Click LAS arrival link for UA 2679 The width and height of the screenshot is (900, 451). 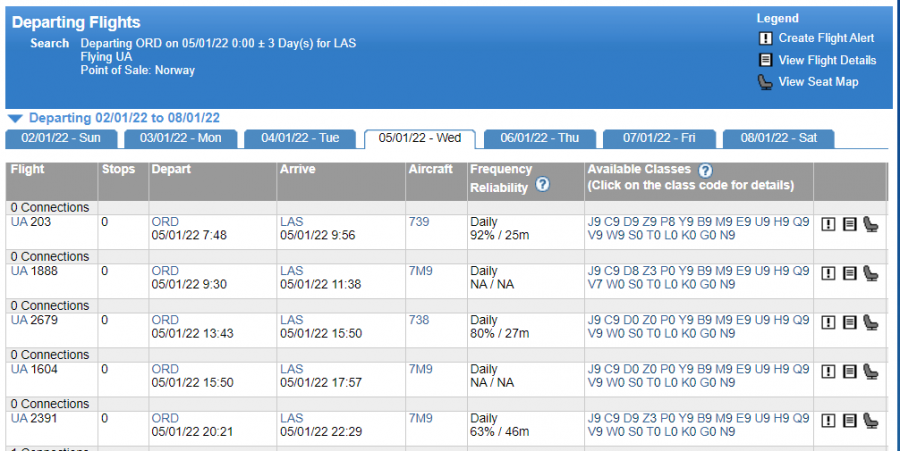[292, 320]
